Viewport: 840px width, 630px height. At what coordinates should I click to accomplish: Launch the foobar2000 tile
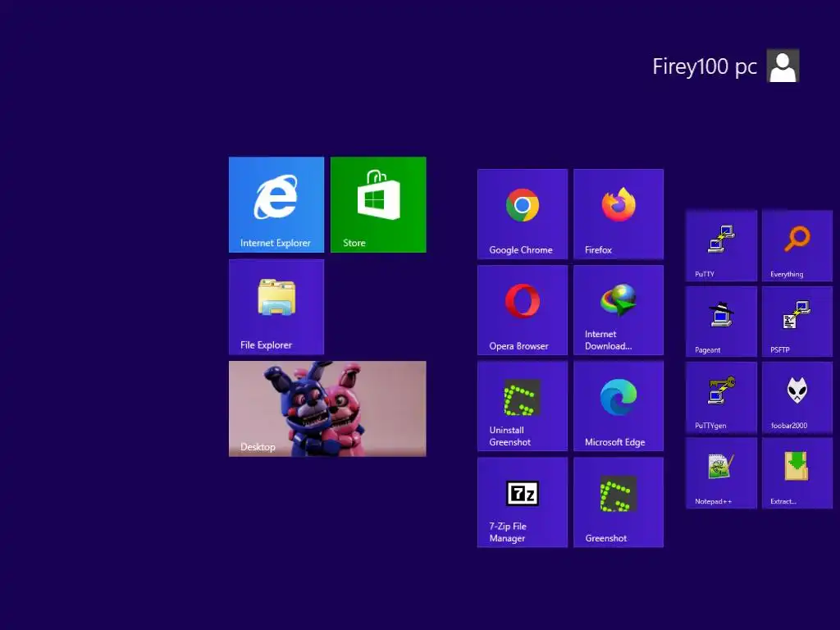click(797, 398)
